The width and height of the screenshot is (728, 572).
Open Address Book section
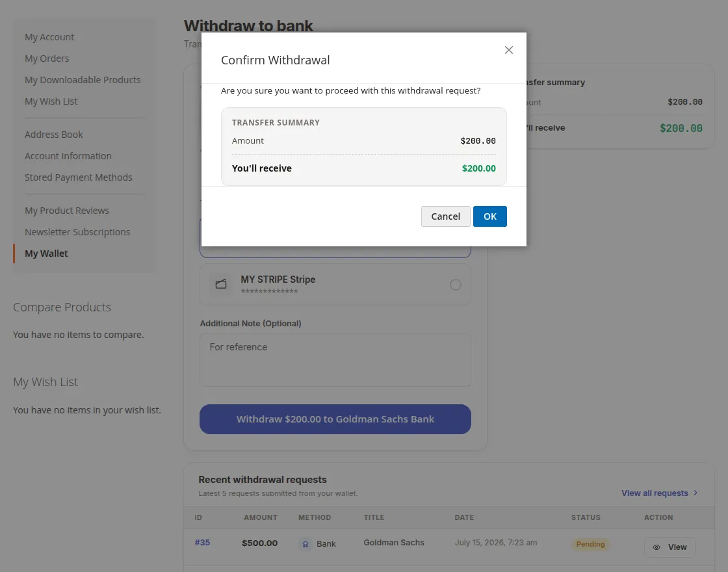54,135
